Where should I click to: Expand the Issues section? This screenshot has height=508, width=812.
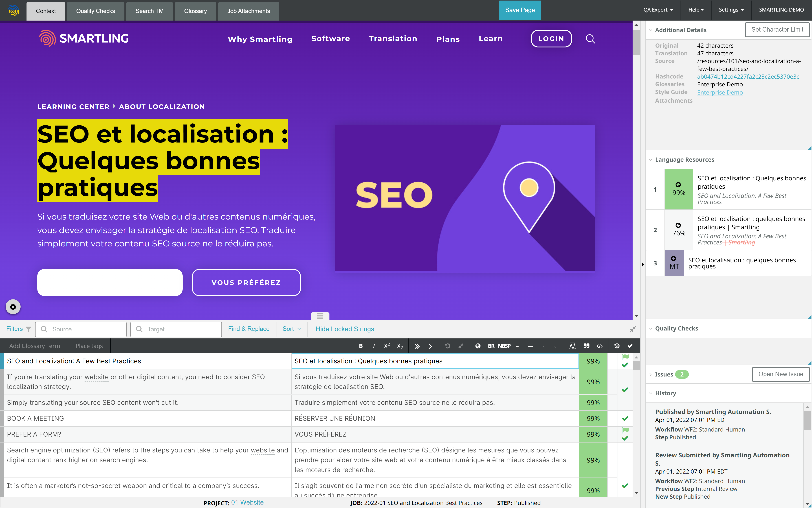point(664,374)
